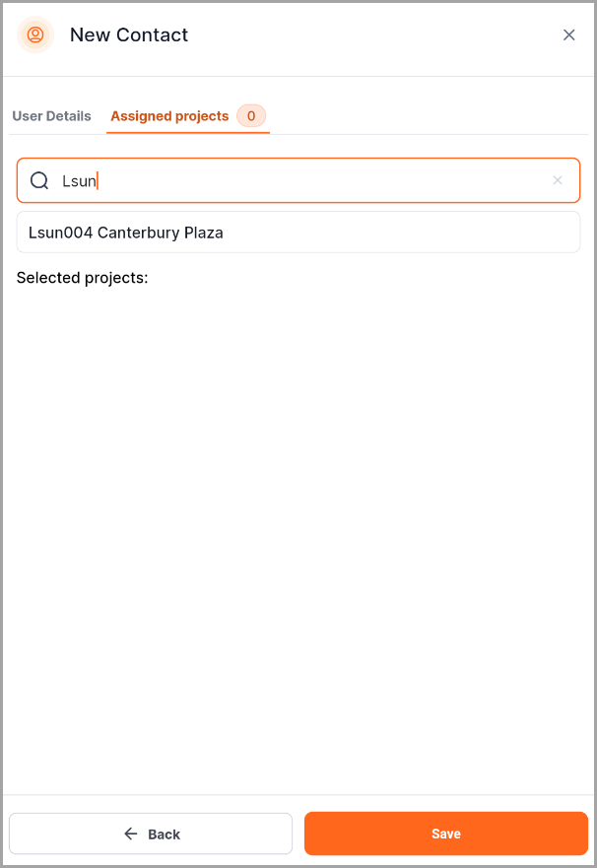
Task: Click the orange contact avatar icon
Action: pyautogui.click(x=35, y=35)
